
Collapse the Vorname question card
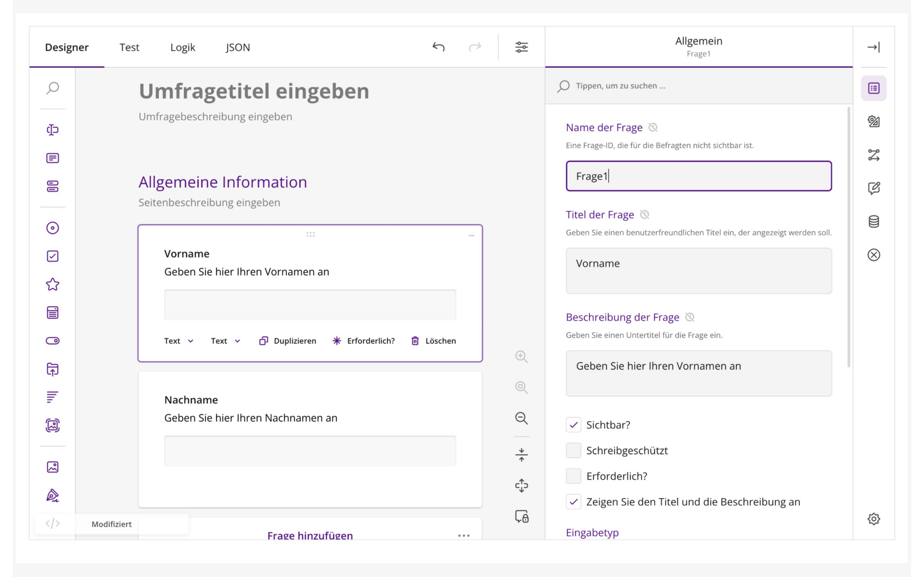coord(472,235)
